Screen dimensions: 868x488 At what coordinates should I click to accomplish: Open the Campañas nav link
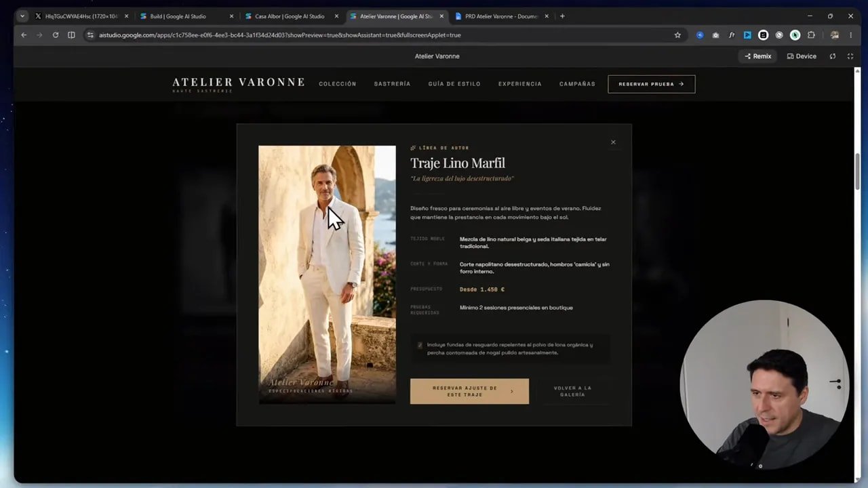pyautogui.click(x=577, y=84)
